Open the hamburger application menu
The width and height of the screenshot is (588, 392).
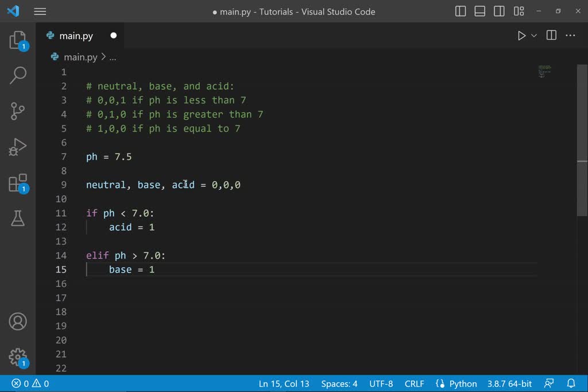coord(40,11)
